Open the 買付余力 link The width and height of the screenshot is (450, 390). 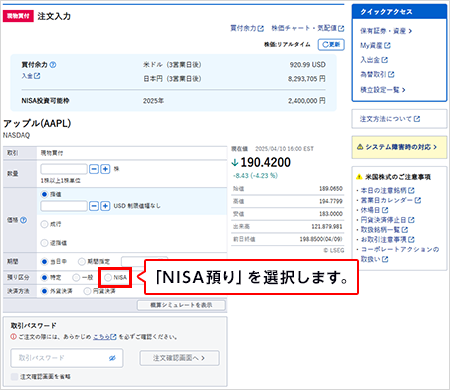click(x=247, y=28)
